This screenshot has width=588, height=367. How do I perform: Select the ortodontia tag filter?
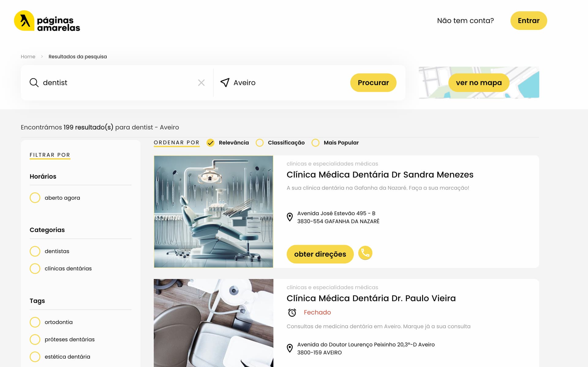pos(35,322)
